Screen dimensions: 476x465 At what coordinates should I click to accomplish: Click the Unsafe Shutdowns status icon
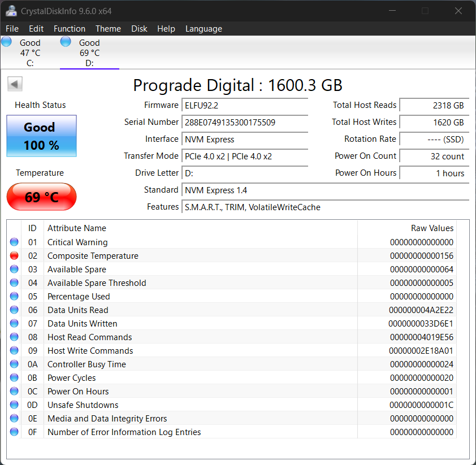point(14,405)
